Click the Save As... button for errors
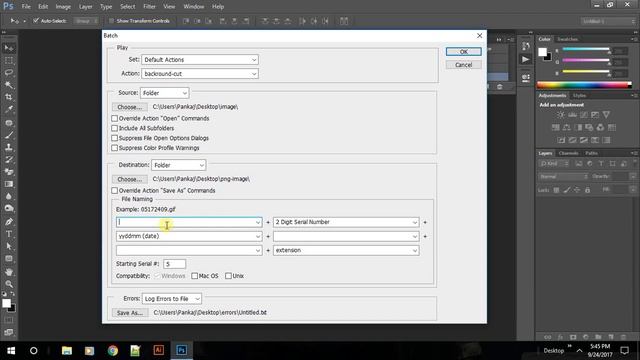 click(x=130, y=313)
